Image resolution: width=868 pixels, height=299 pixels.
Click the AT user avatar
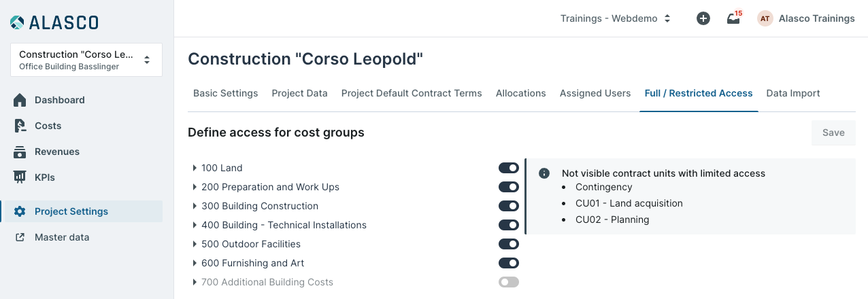coord(765,18)
